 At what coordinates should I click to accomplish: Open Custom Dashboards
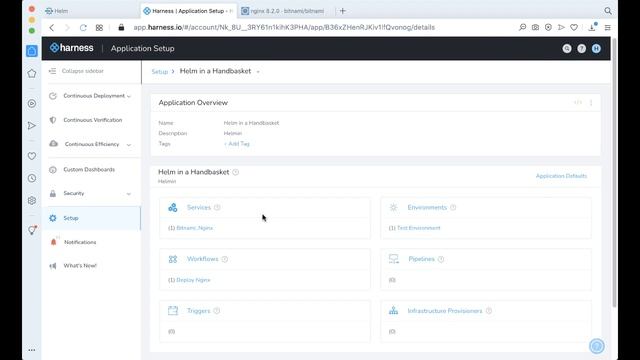click(x=89, y=169)
